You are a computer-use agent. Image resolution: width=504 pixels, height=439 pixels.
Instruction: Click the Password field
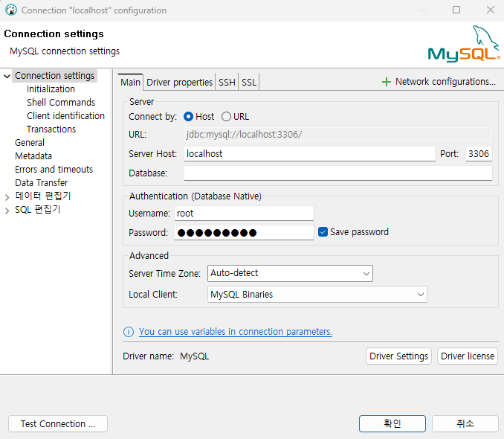(244, 232)
